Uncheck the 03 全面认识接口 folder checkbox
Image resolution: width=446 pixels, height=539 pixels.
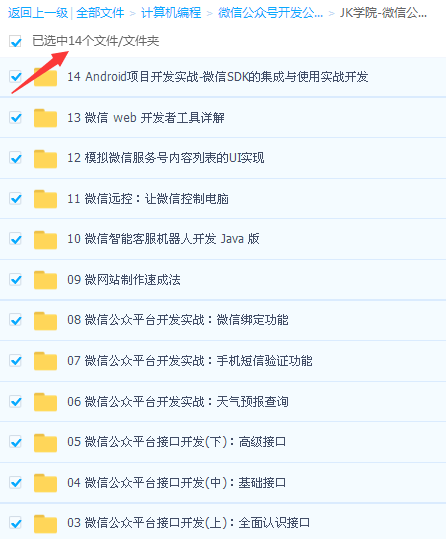pyautogui.click(x=15, y=523)
